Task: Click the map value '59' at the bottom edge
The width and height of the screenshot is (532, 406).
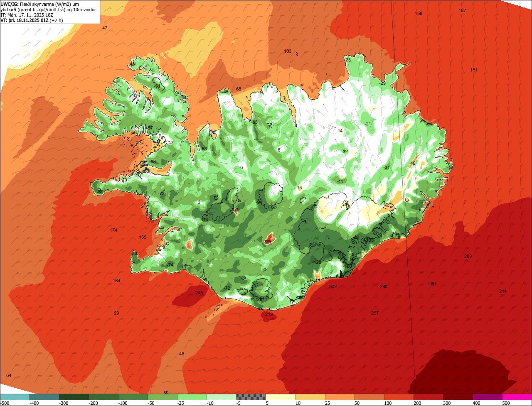Action: pyautogui.click(x=166, y=393)
